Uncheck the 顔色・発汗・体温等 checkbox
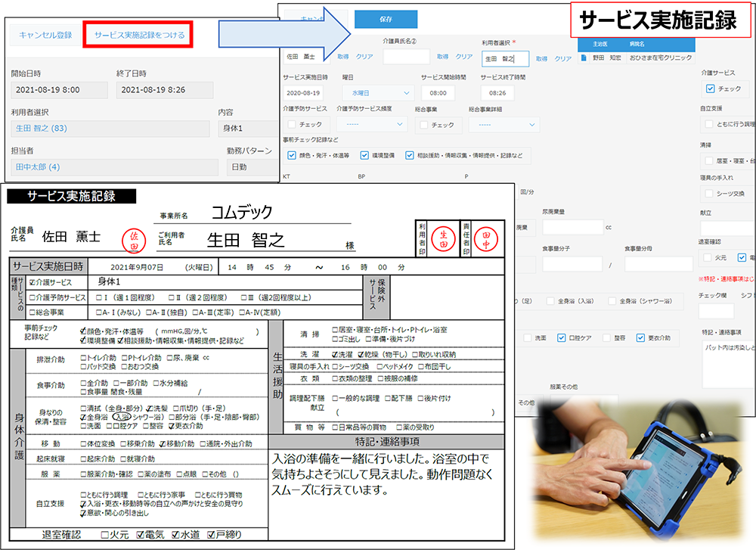Viewport: 756px width, 550px height. tap(292, 155)
